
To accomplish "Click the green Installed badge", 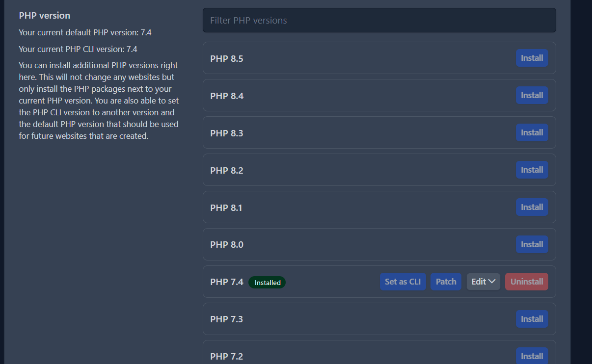I will [x=267, y=283].
